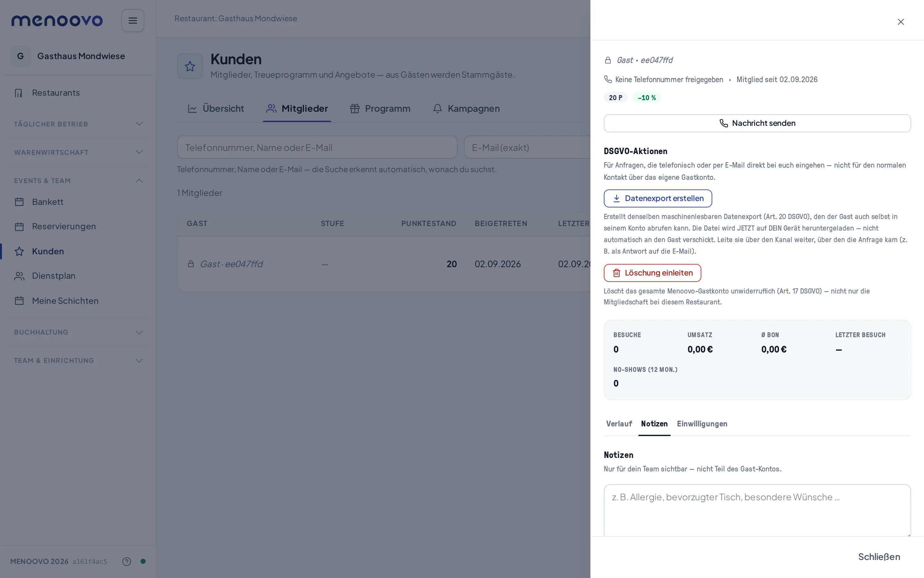
Task: Expand the Buchhaltung section
Action: coord(78,332)
